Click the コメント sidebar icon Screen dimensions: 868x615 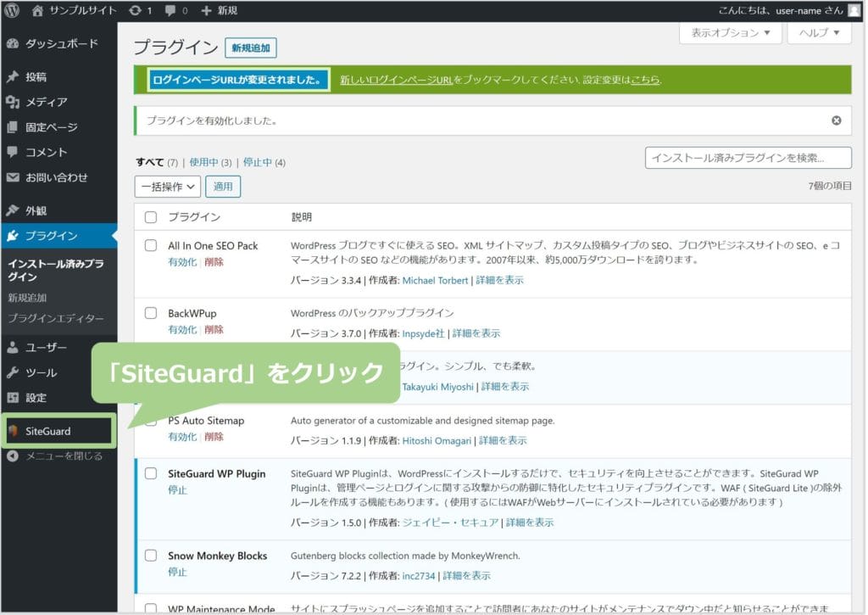point(13,152)
